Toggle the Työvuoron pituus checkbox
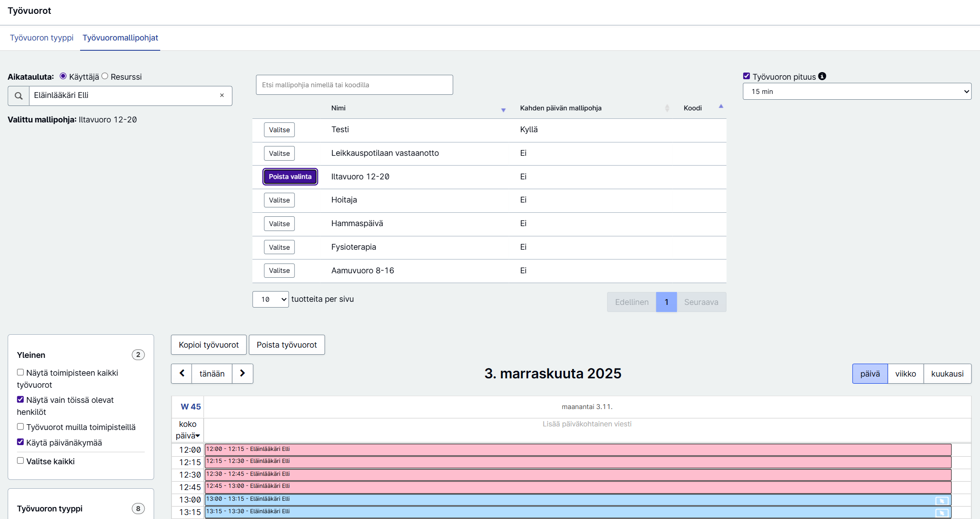980x519 pixels. pyautogui.click(x=746, y=76)
